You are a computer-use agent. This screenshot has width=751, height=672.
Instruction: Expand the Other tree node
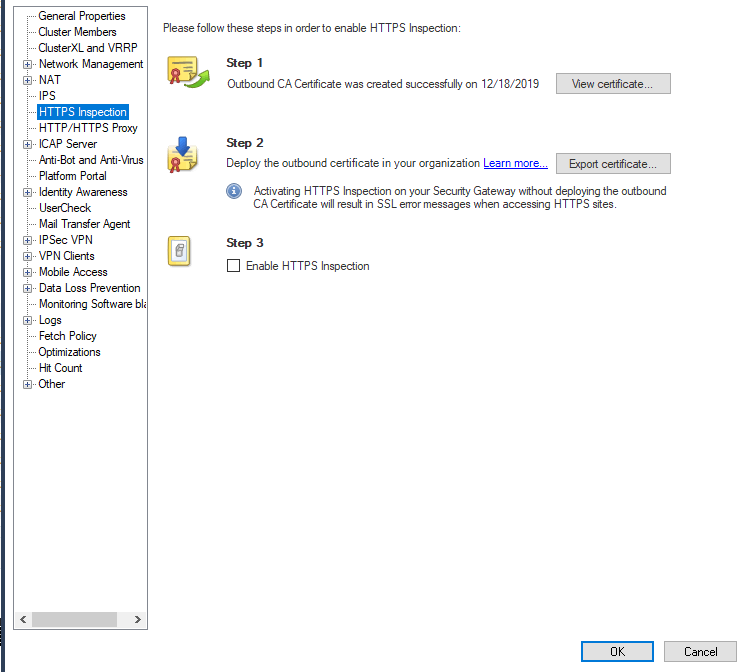[28, 384]
